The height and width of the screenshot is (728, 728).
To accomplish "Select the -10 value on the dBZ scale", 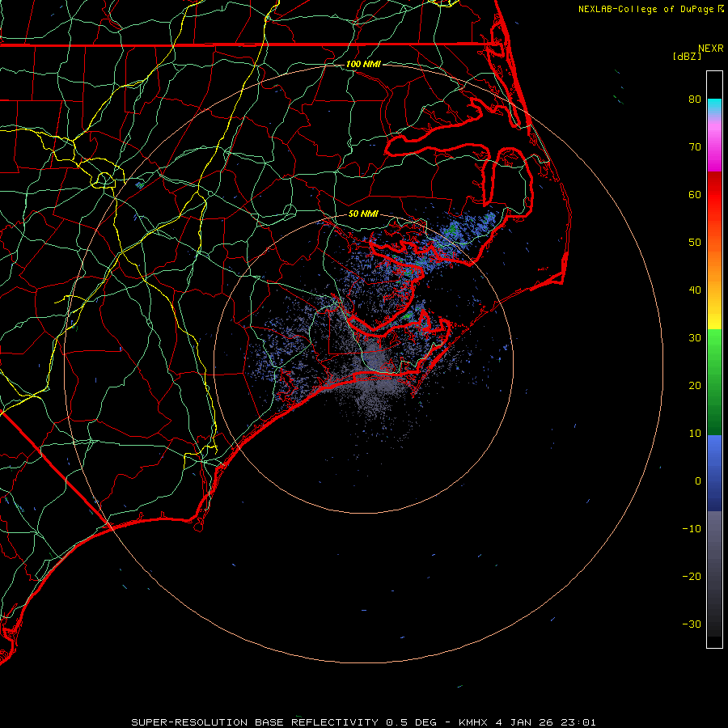I will click(692, 529).
